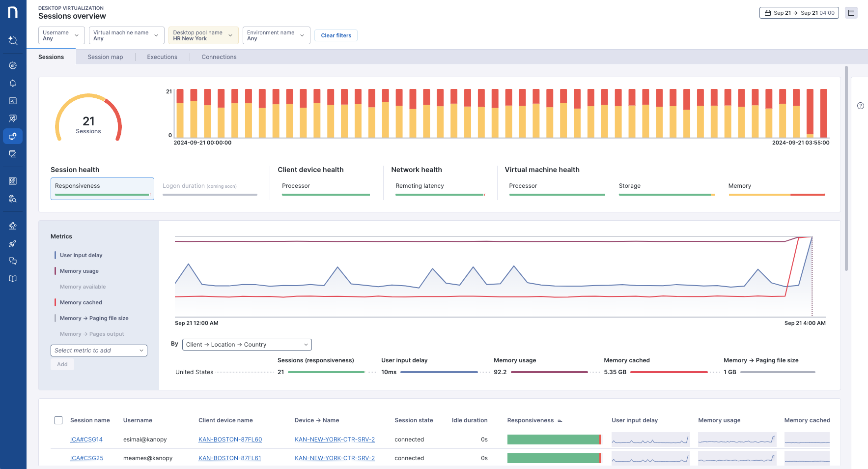Screen dimensions: 868x469
Task: Click the help question mark icon
Action: point(860,106)
